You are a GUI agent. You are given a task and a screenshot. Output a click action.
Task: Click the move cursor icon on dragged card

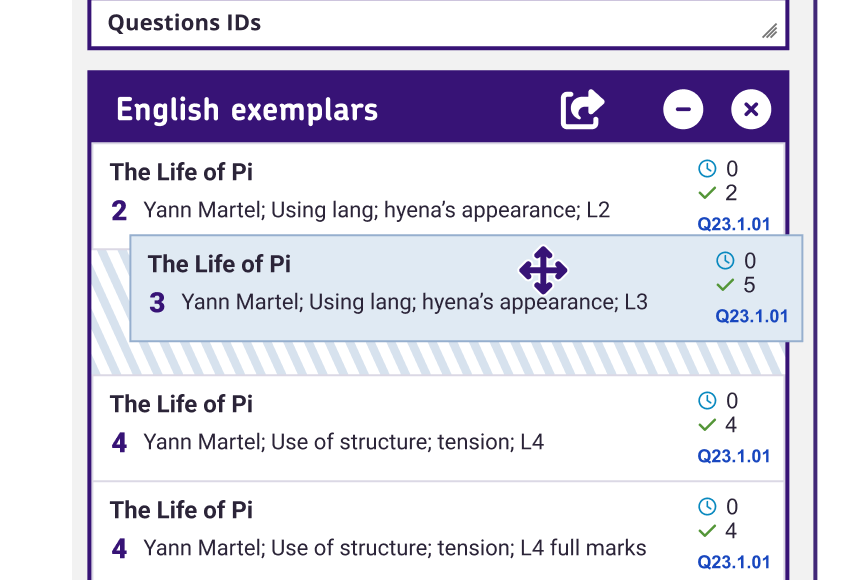click(x=543, y=270)
